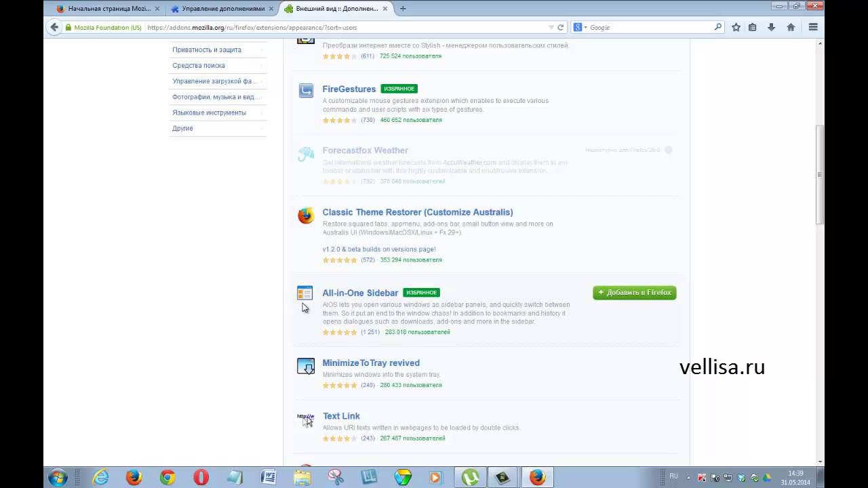Screen dimensions: 868x488
Task: Launch Internet Explorer from the taskbar
Action: [100, 477]
